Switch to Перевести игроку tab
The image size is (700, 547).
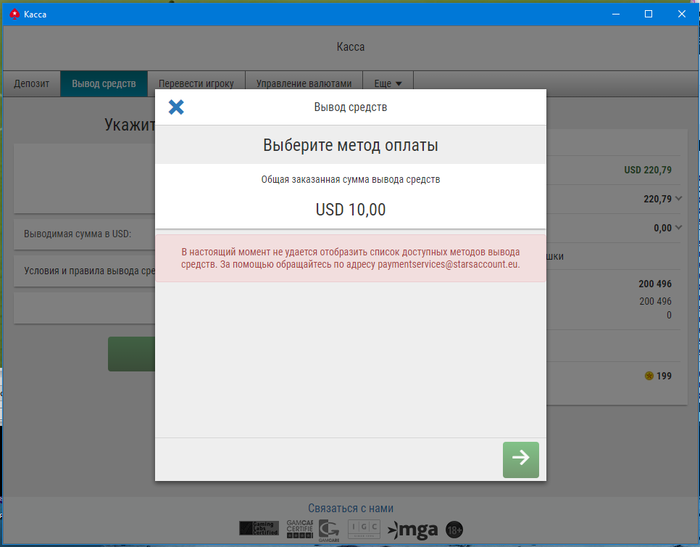196,84
